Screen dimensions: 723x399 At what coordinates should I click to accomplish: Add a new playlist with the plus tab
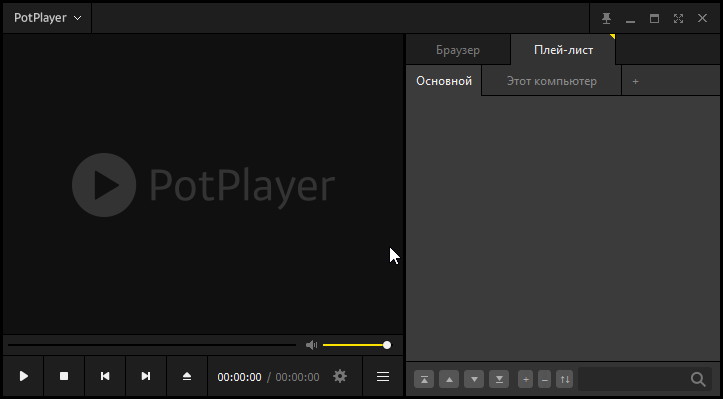(635, 81)
